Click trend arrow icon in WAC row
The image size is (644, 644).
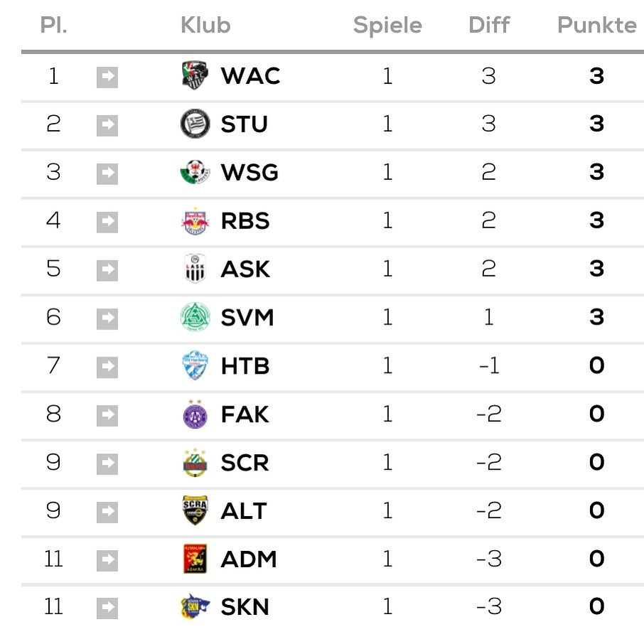point(107,77)
